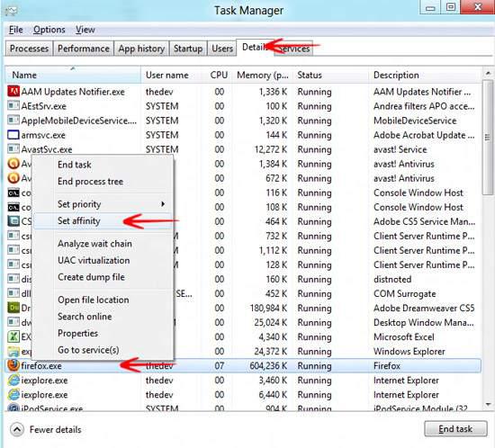Click the AvastSvc.exe process icon

13,149
